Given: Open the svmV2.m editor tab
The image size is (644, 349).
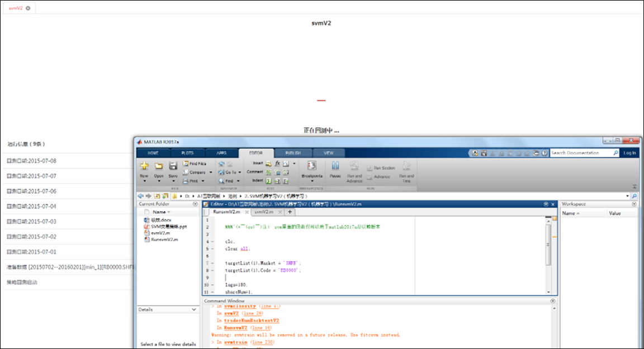Looking at the screenshot, I should point(263,212).
